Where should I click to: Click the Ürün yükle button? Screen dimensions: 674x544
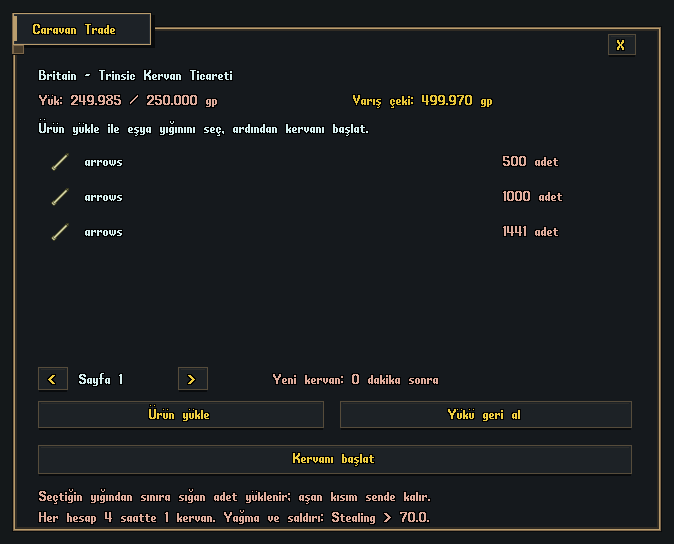tap(181, 415)
